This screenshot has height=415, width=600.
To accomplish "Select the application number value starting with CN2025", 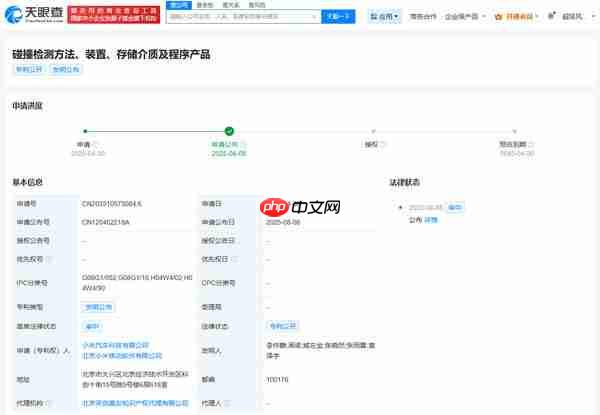I will pyautogui.click(x=112, y=203).
